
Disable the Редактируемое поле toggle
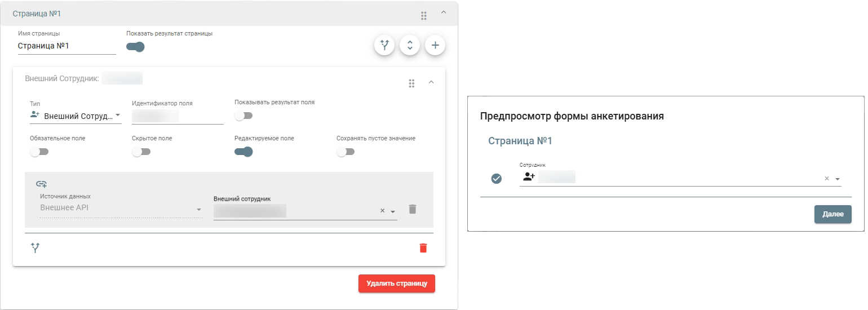pos(243,152)
